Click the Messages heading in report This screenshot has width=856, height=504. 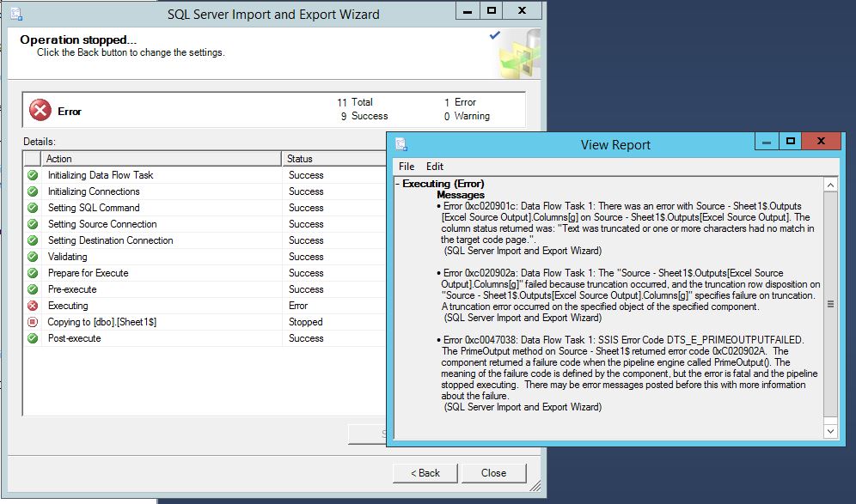click(x=460, y=195)
